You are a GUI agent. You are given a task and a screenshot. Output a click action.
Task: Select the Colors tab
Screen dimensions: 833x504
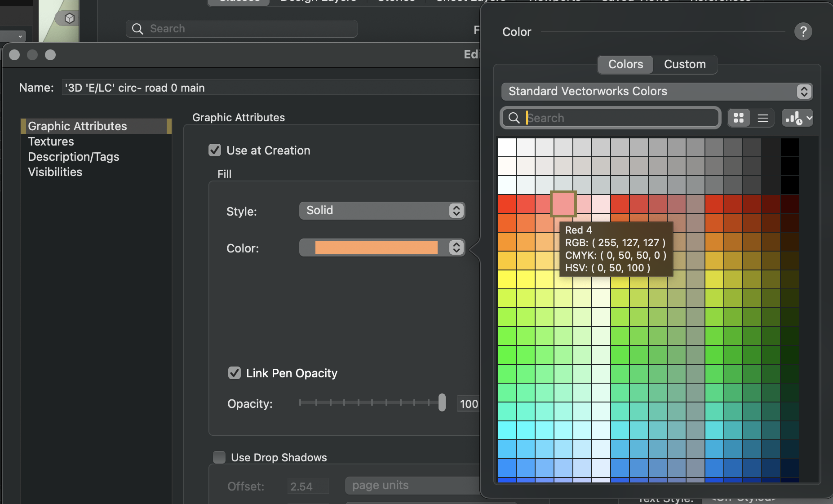pyautogui.click(x=625, y=65)
